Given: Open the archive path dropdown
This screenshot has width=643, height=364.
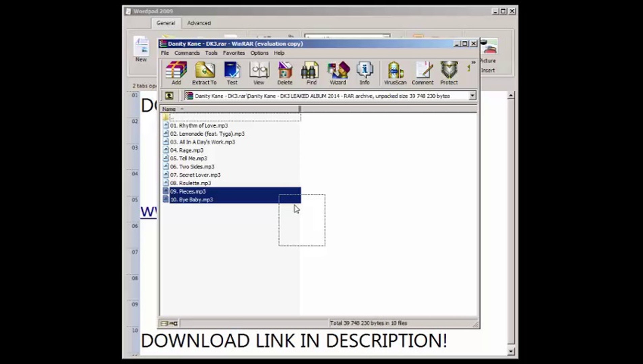Looking at the screenshot, I should (472, 96).
